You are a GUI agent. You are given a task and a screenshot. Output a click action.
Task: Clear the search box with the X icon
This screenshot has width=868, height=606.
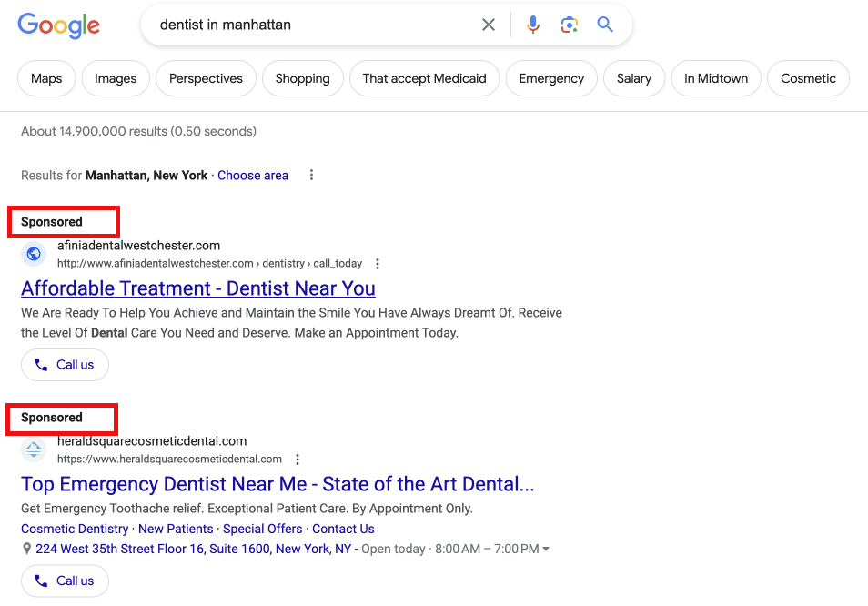click(489, 25)
